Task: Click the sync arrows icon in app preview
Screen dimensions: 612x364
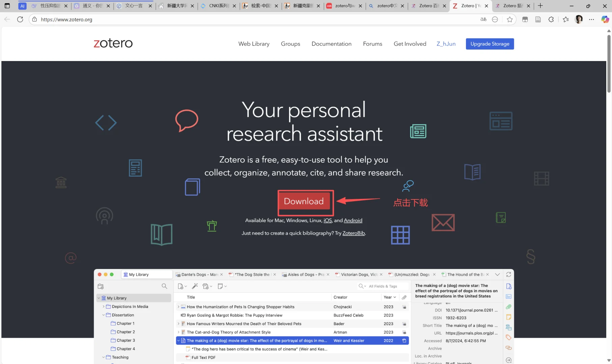Action: point(508,275)
